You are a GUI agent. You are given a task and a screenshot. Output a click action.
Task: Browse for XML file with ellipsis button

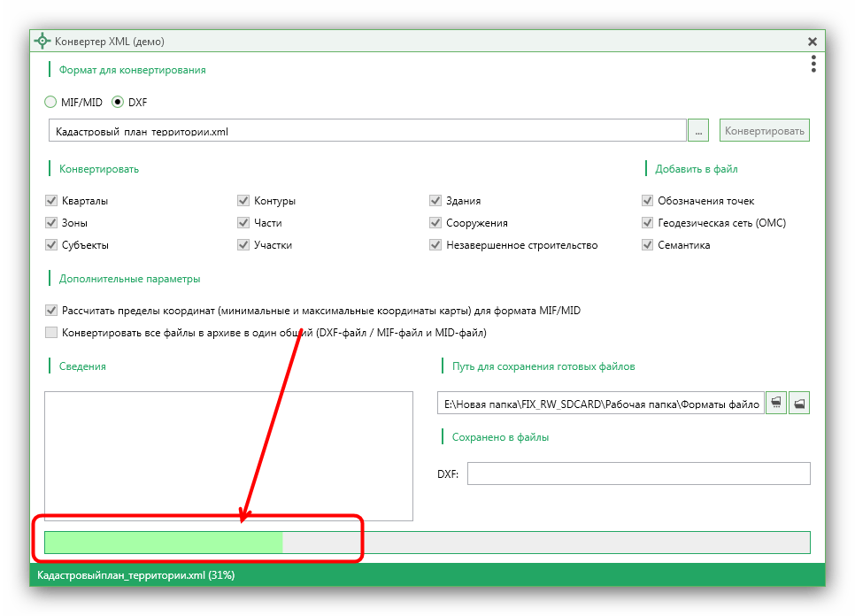pyautogui.click(x=698, y=131)
